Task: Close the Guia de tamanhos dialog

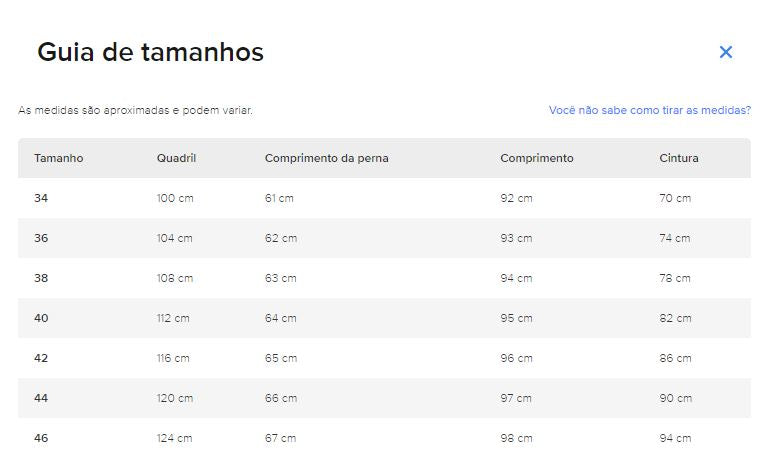Action: tap(726, 52)
